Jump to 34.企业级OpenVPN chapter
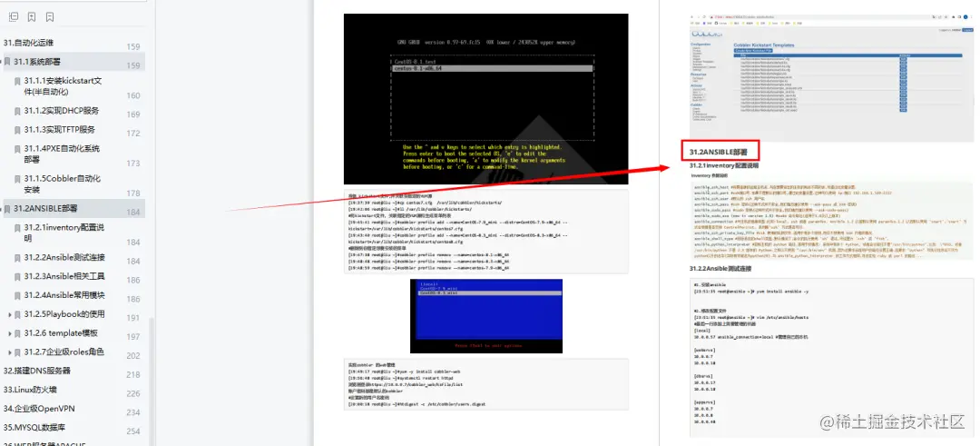The width and height of the screenshot is (980, 446). point(39,409)
